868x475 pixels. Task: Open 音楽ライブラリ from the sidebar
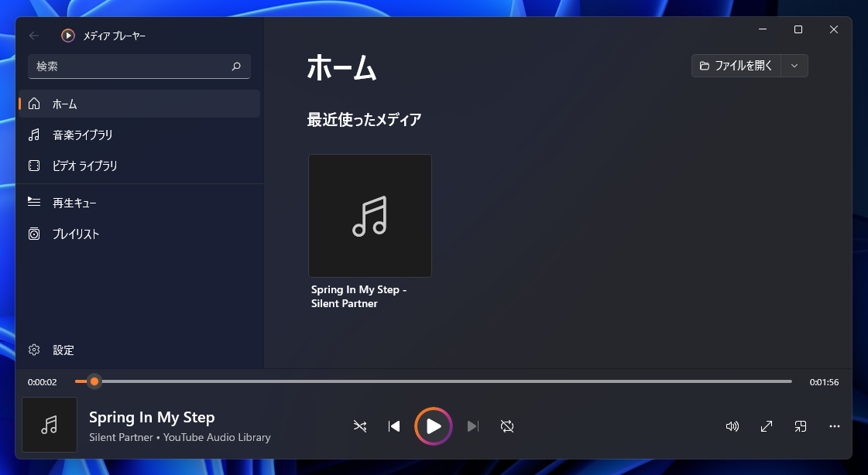click(x=139, y=135)
